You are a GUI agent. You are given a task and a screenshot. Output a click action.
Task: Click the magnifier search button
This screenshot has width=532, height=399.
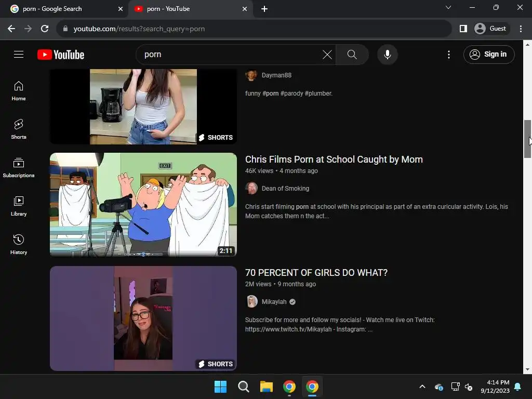click(x=352, y=55)
